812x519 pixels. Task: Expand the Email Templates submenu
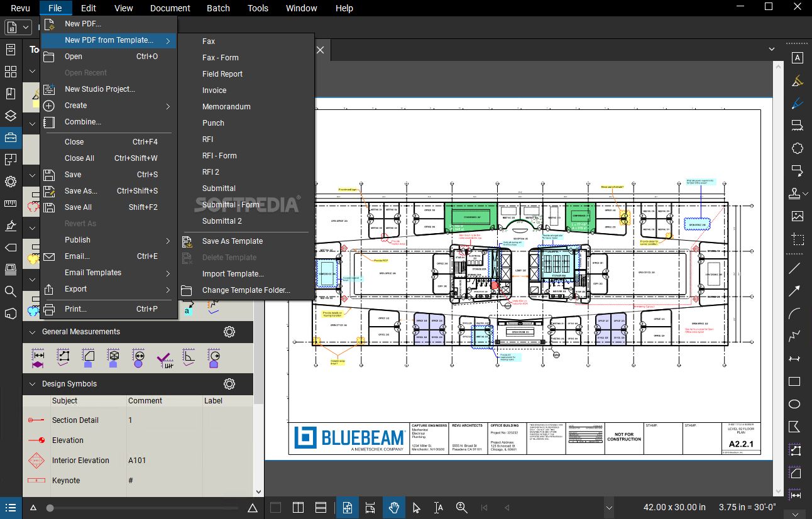pos(109,273)
